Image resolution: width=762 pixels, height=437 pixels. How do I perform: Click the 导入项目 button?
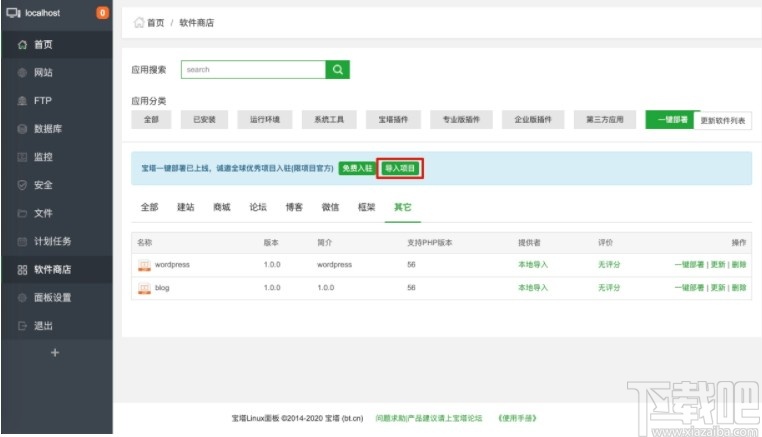400,168
